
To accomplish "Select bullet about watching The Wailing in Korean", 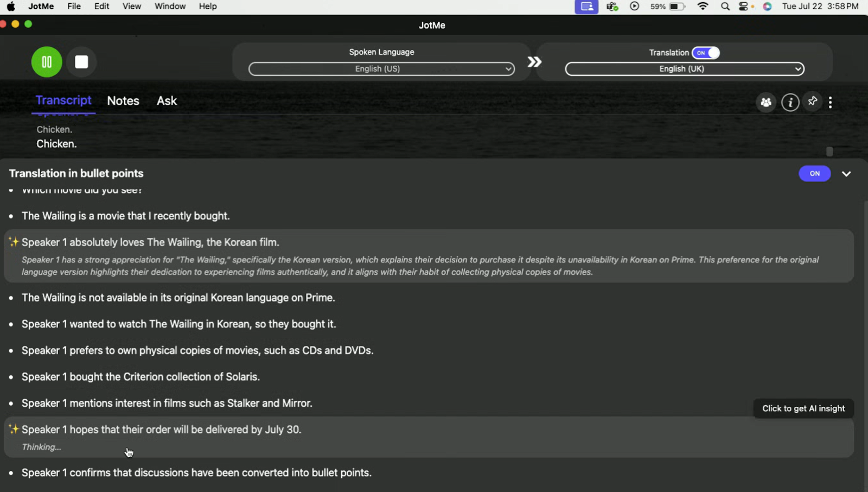I will pyautogui.click(x=179, y=324).
